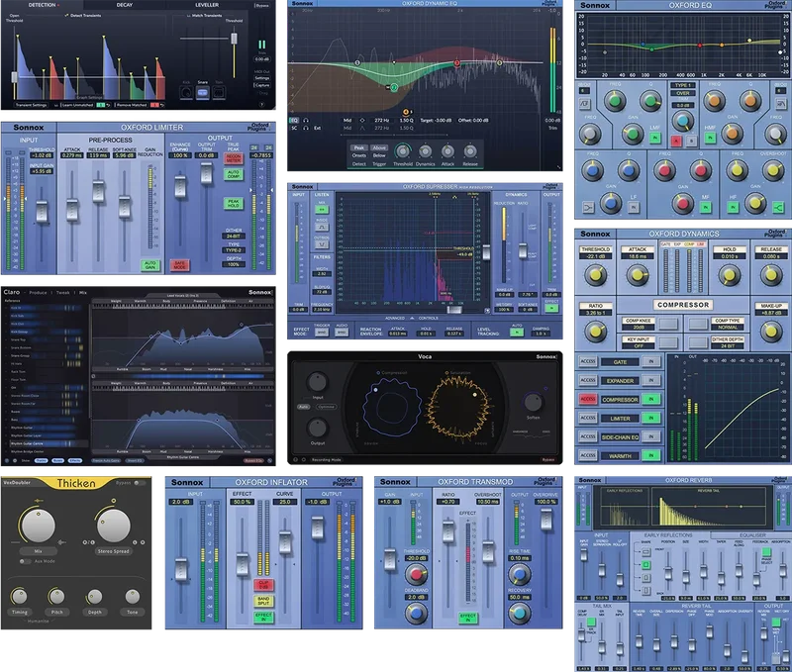Image resolution: width=792 pixels, height=672 pixels.
Task: Click the Mix blend arrow icon in VoxDoubler Thicken
Action: tap(61, 542)
